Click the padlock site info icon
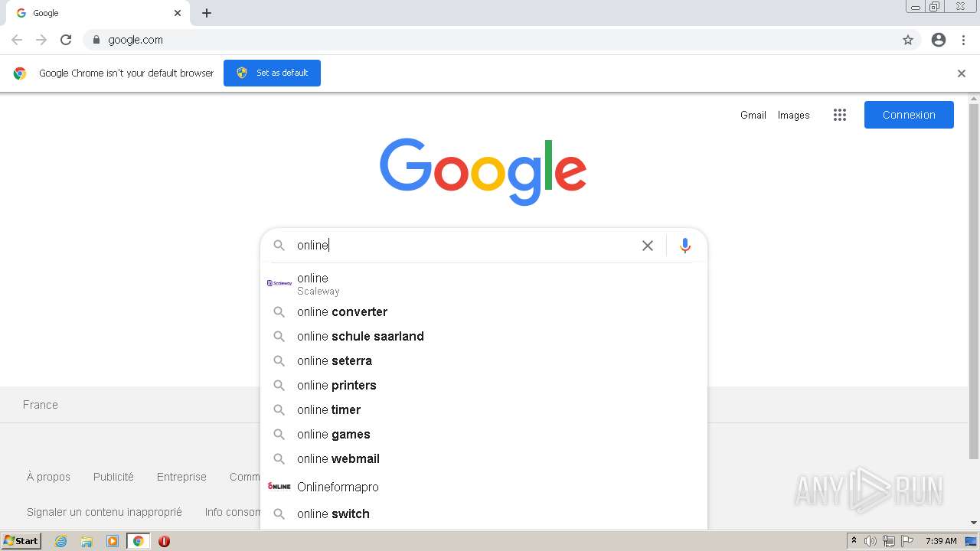 pyautogui.click(x=96, y=40)
